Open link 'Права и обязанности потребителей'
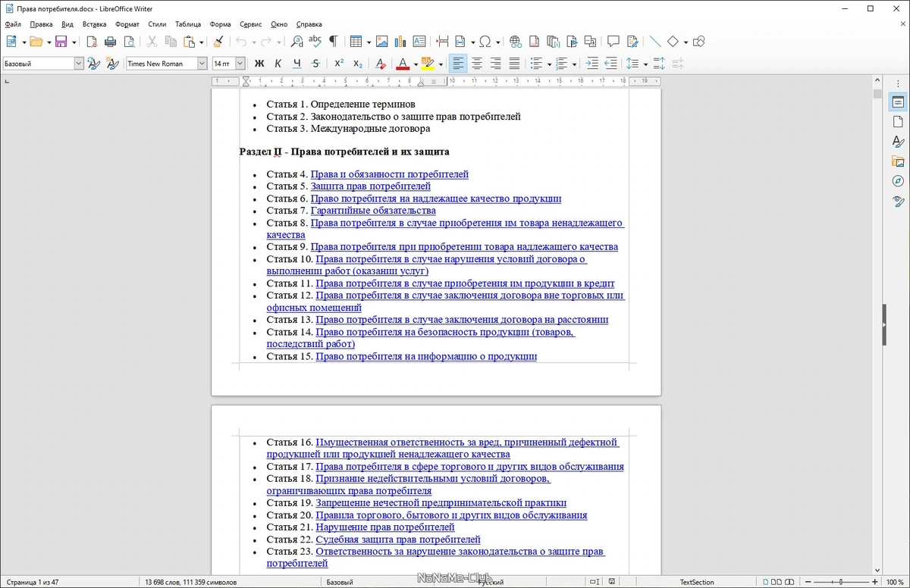The image size is (910, 588). click(390, 174)
